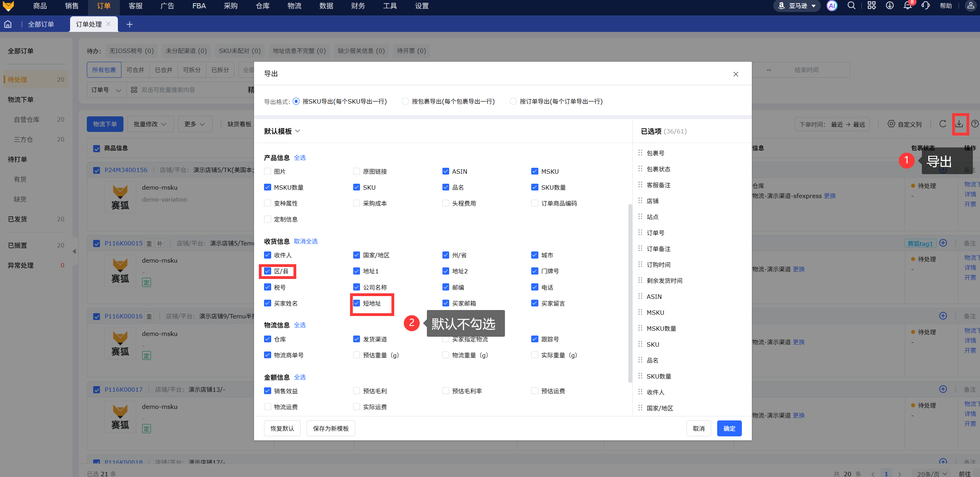980x477 pixels.
Task: Click the export dialog vertical scrollbar
Action: click(x=630, y=293)
